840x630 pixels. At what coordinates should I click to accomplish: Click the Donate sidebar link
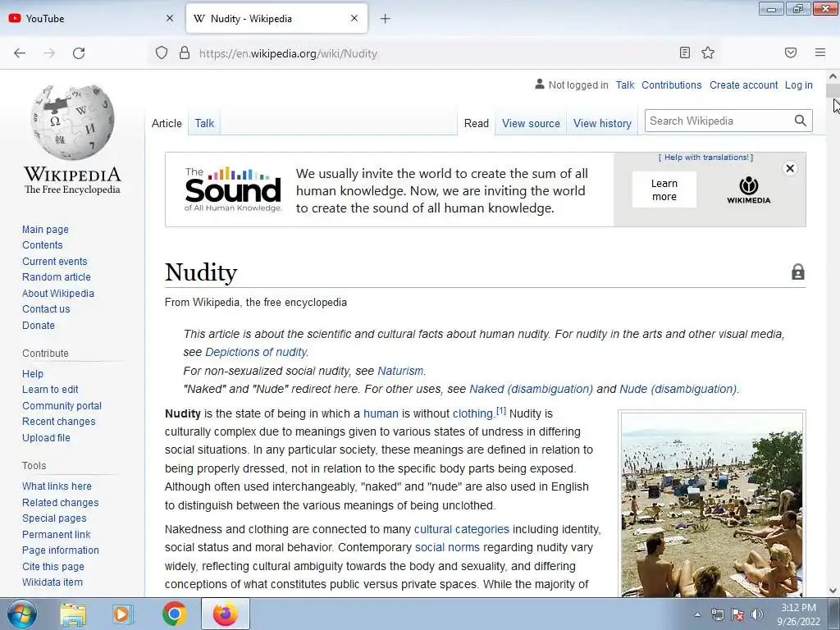(x=39, y=325)
